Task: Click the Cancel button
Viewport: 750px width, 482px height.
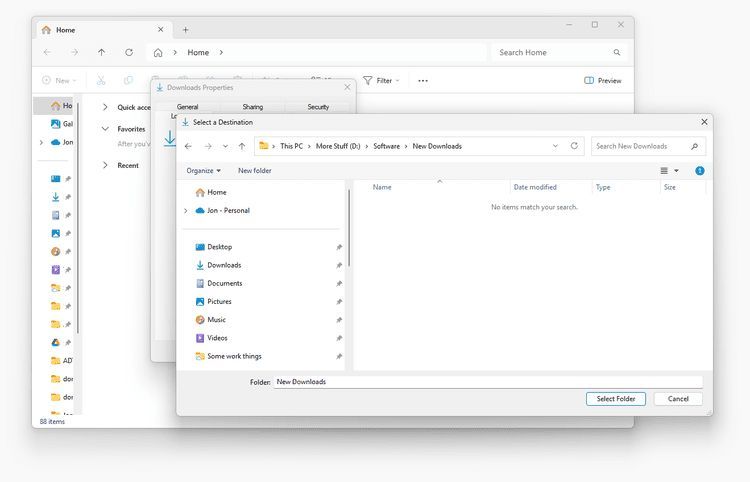Action: tap(678, 399)
